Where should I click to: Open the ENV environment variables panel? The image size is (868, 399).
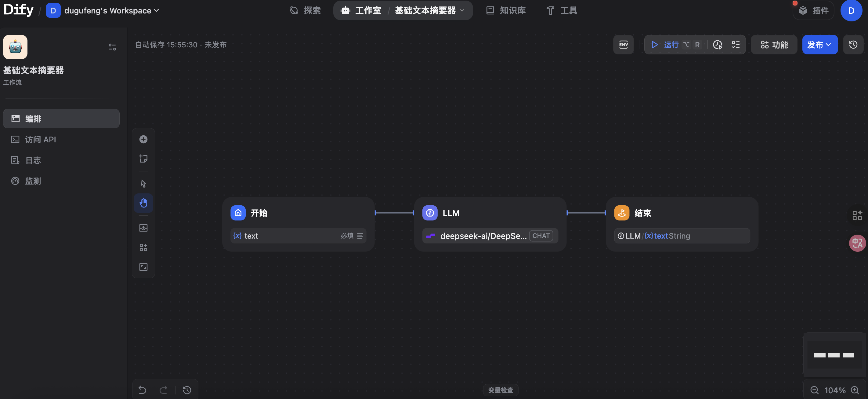(623, 44)
